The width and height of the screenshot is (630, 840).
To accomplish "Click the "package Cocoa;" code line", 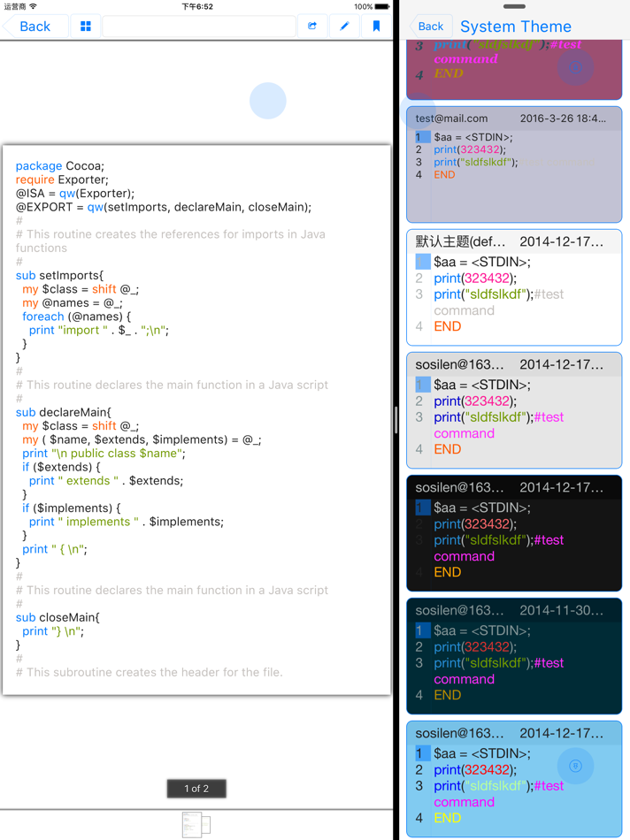I will 60,166.
